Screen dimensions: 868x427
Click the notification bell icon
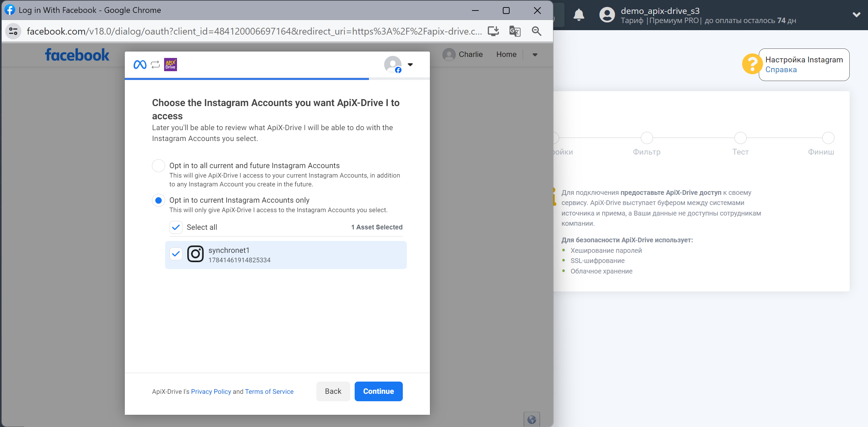coord(579,14)
